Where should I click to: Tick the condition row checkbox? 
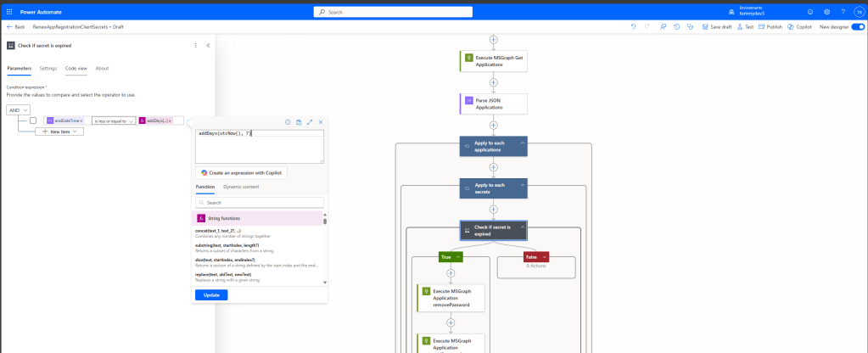pos(33,120)
